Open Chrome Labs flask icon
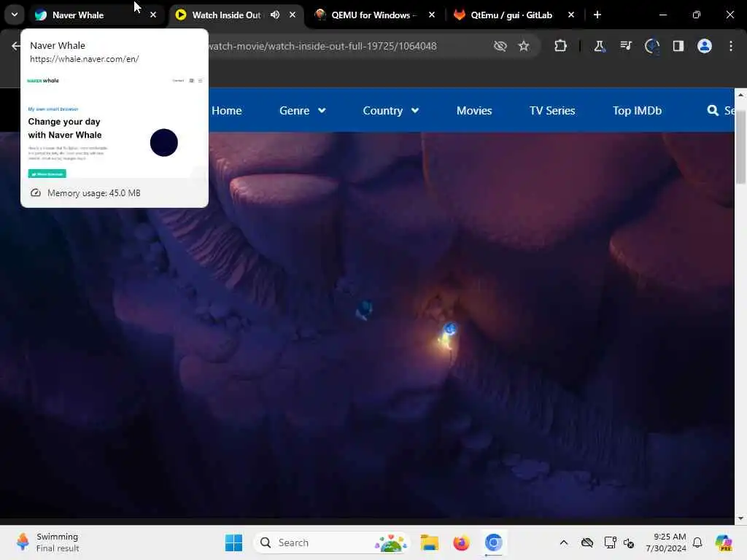 pyautogui.click(x=599, y=46)
